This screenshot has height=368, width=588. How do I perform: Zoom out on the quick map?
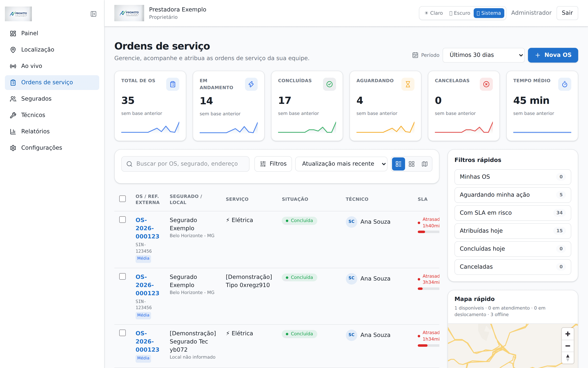pyautogui.click(x=568, y=346)
